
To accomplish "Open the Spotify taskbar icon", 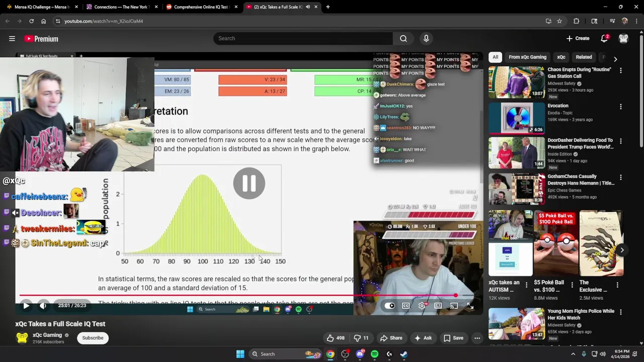I will (374, 354).
